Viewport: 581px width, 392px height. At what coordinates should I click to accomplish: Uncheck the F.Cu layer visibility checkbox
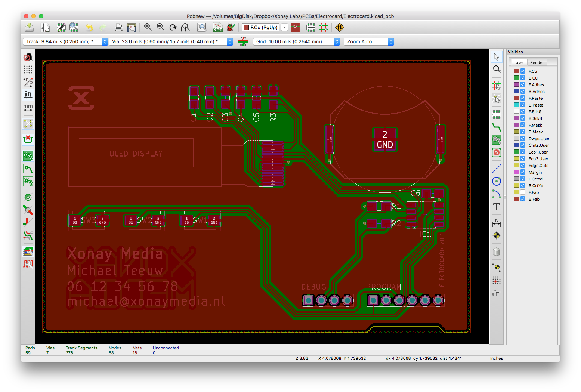523,71
